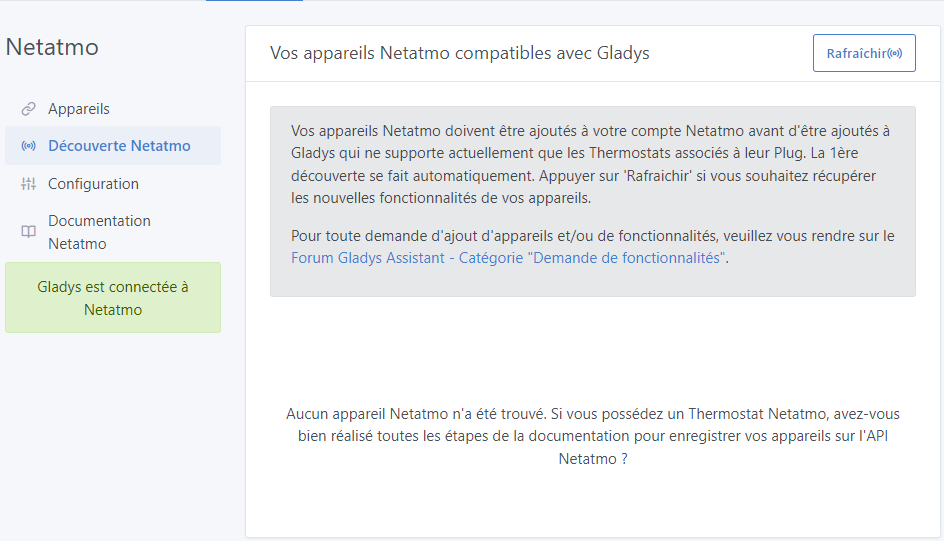Image resolution: width=944 pixels, height=541 pixels.
Task: Click the Netatmo sidebar heading
Action: click(x=52, y=47)
